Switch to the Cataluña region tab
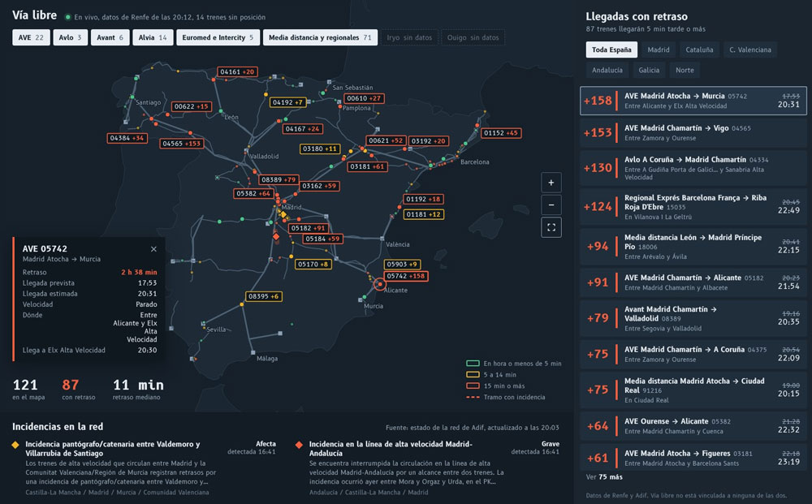Viewport: 812px width, 504px height. click(x=699, y=50)
